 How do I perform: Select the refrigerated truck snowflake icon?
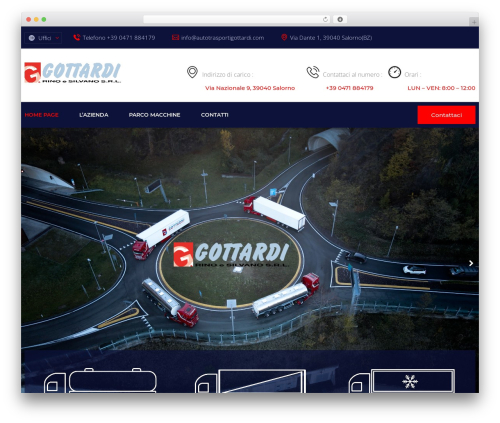pos(402,381)
